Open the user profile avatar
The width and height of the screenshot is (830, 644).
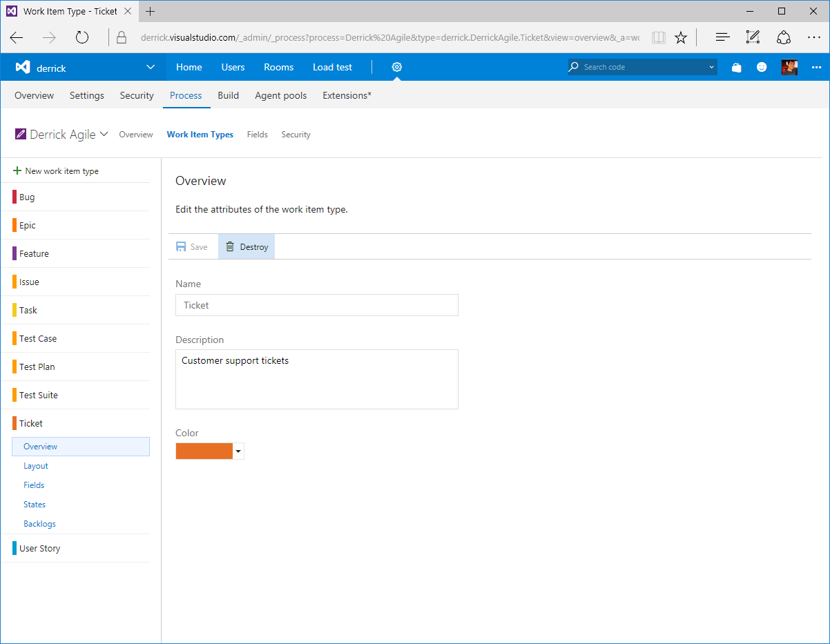(x=789, y=67)
